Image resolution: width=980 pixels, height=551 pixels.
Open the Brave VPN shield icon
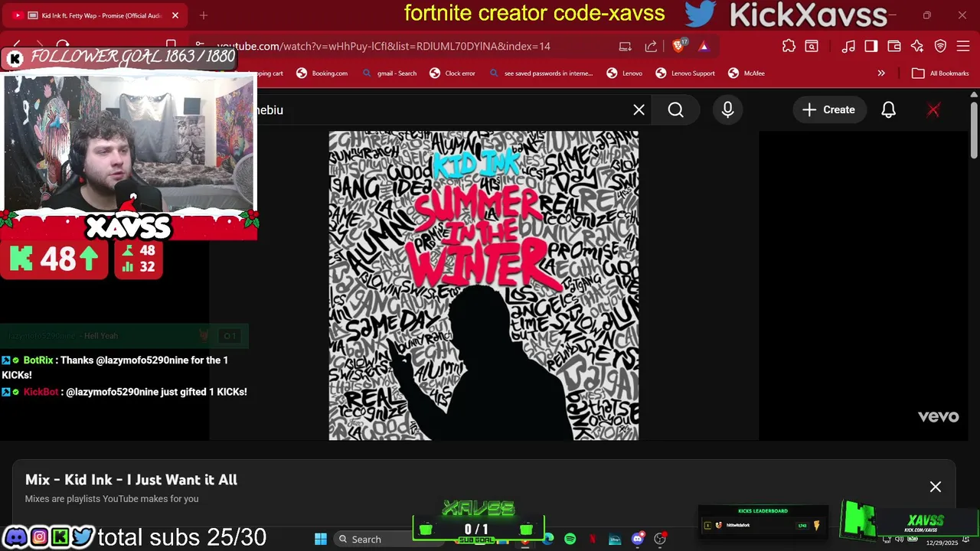coord(940,46)
